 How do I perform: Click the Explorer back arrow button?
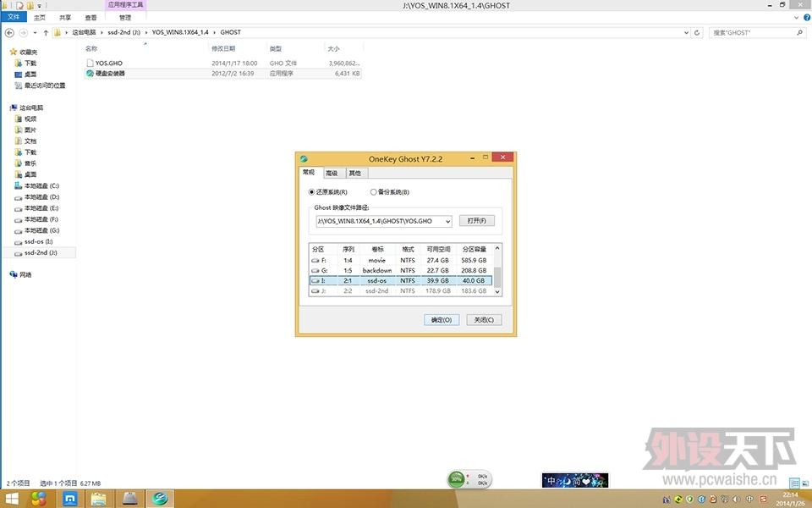coord(9,33)
